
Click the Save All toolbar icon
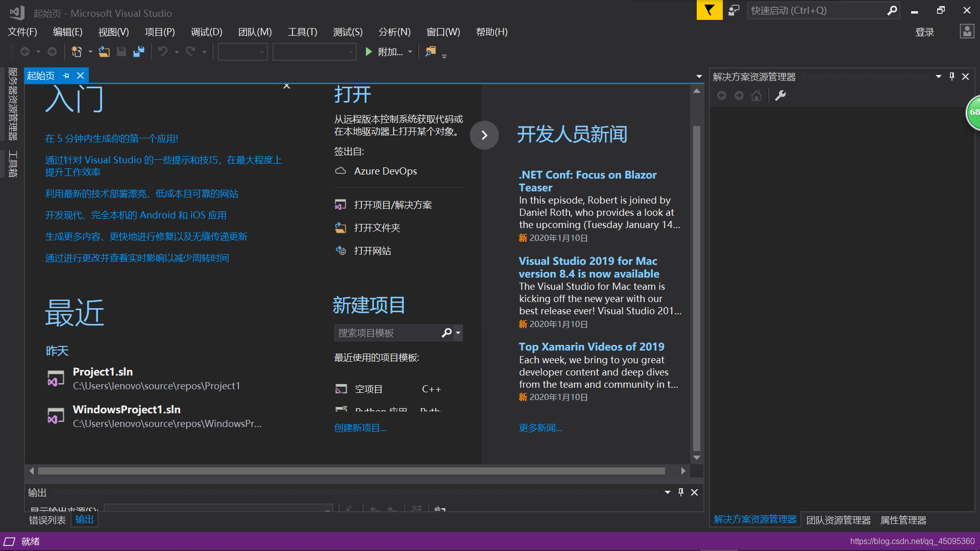[139, 52]
